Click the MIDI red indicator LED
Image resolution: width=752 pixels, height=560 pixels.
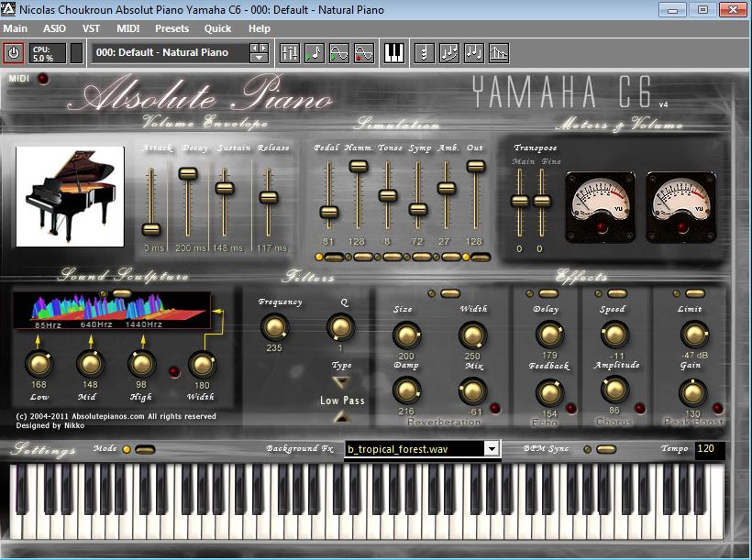[43, 79]
